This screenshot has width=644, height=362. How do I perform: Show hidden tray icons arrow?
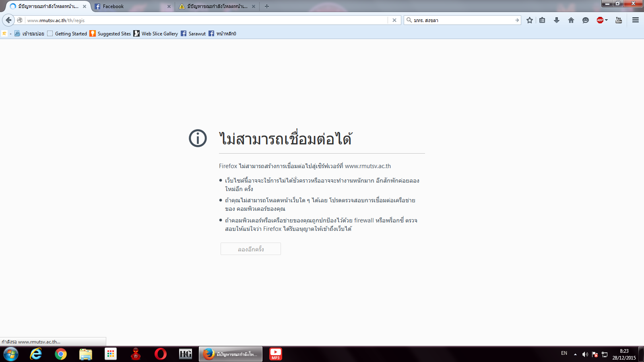pos(575,354)
